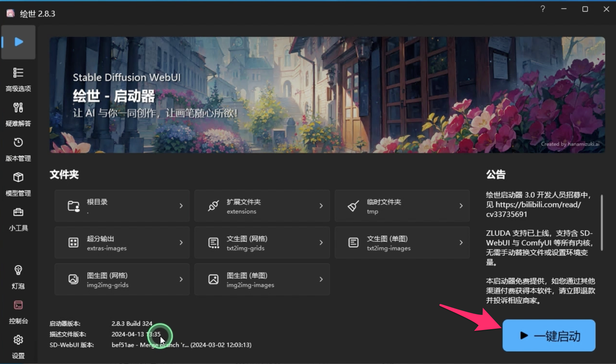Click the 图生图 (网格) image icon
This screenshot has height=364, width=616.
74,279
